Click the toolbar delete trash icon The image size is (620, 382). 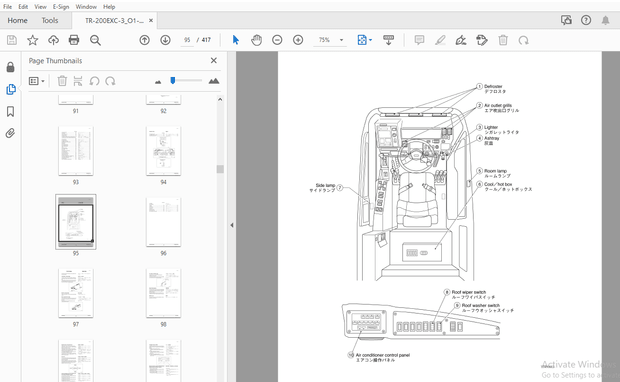(503, 40)
